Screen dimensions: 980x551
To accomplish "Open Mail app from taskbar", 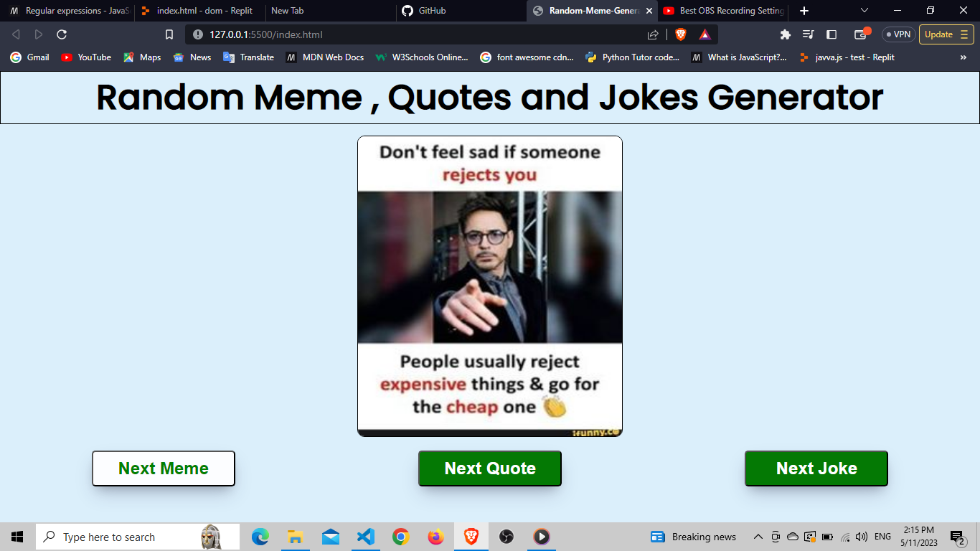I will tap(331, 537).
